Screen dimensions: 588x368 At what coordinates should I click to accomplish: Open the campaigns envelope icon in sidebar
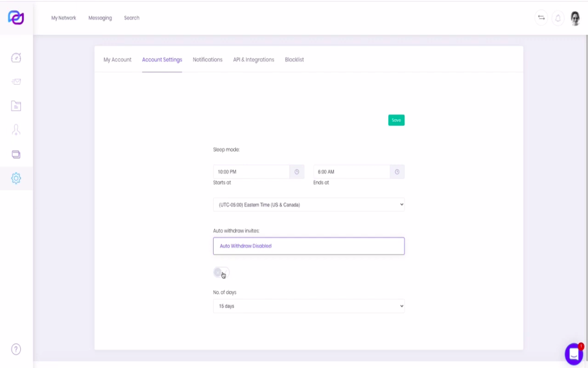pos(16,82)
